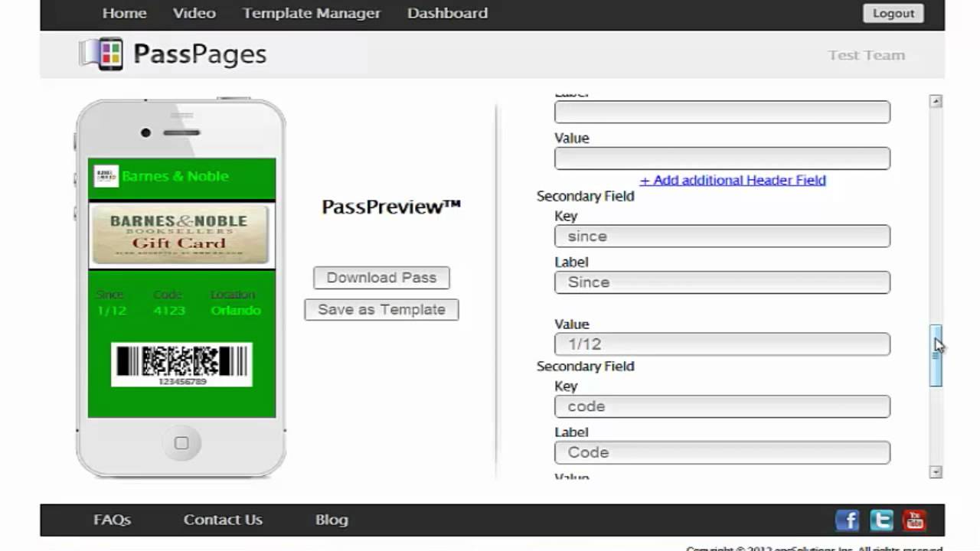Click the Label field containing Code
Image resolution: width=980 pixels, height=551 pixels.
[722, 452]
